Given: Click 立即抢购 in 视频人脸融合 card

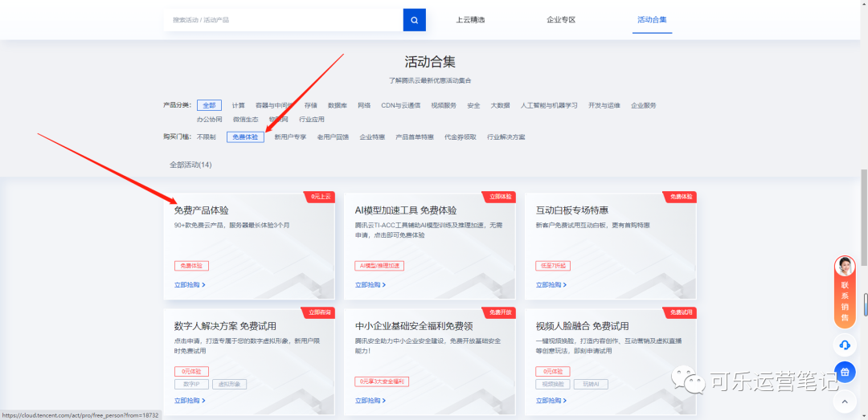Looking at the screenshot, I should [x=551, y=401].
